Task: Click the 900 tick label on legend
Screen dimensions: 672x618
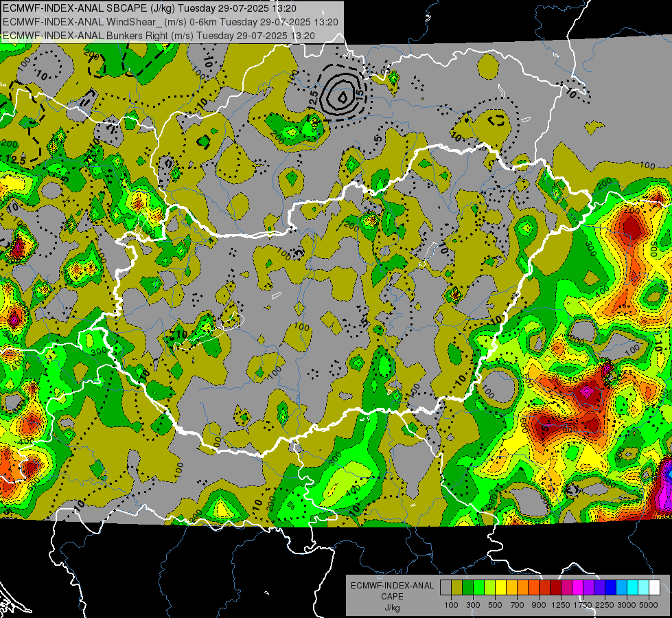Action: click(x=539, y=605)
